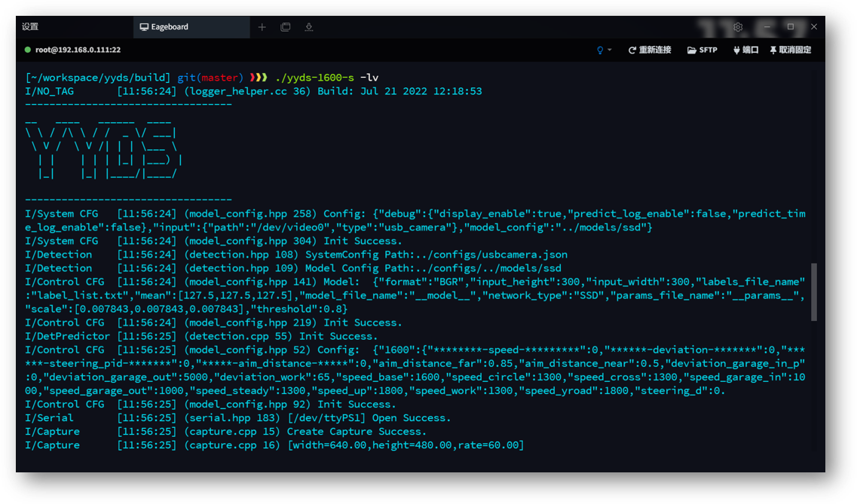Click the root@192.168.0.111:22 host label
The image size is (857, 504).
(x=78, y=50)
